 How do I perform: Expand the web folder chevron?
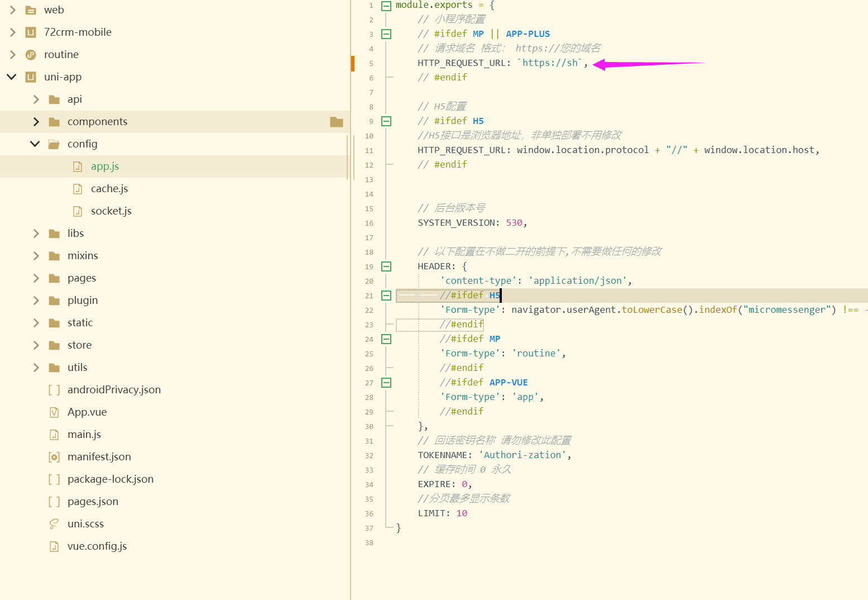point(12,10)
